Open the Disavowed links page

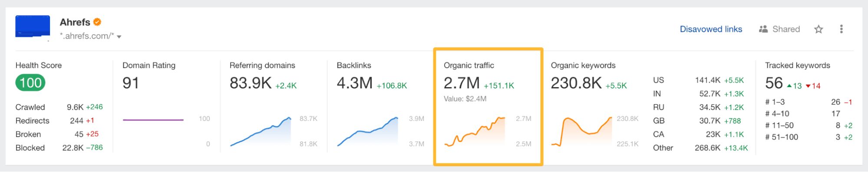tap(711, 29)
